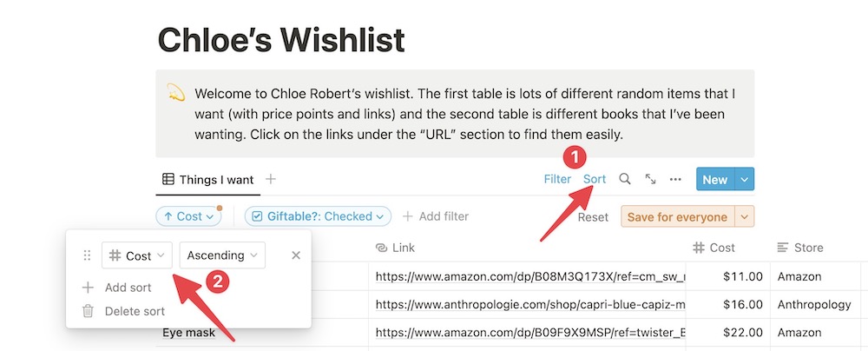Remove the Cost sort with X icon
The height and width of the screenshot is (351, 868).
[296, 255]
